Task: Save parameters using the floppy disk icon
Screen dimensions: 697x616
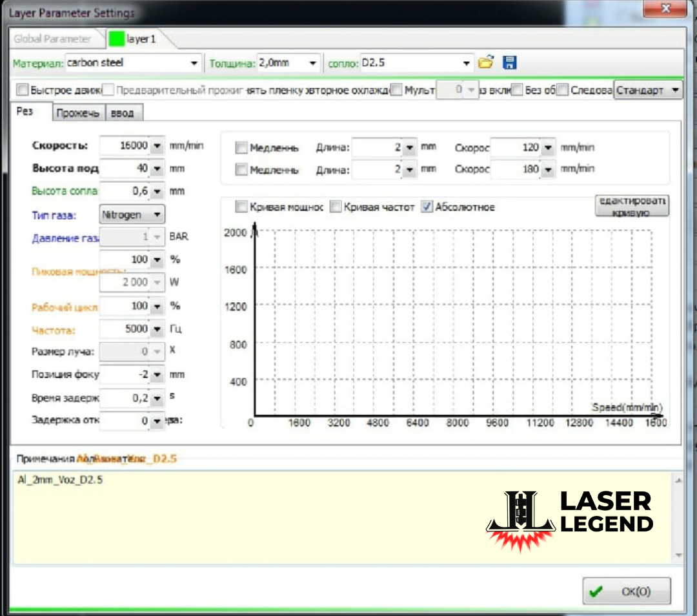Action: [x=509, y=62]
